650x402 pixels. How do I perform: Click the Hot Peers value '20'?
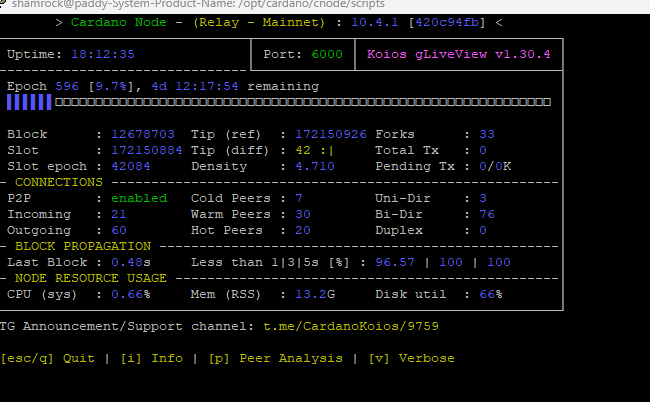303,230
